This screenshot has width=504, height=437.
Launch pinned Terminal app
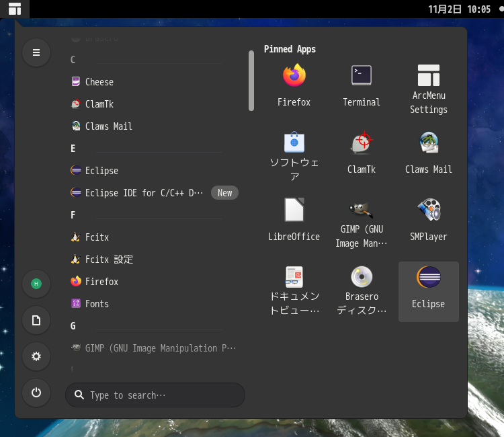pyautogui.click(x=362, y=87)
